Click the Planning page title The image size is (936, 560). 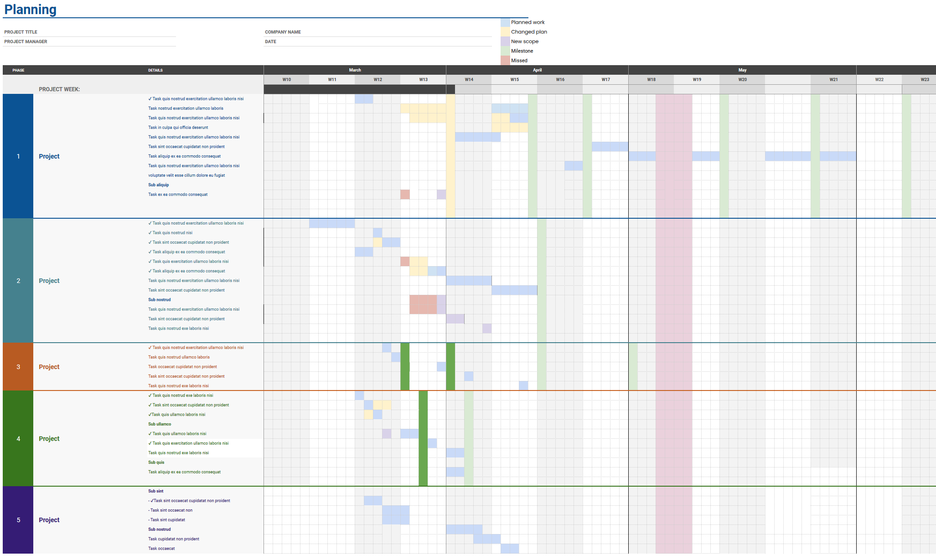pos(31,9)
